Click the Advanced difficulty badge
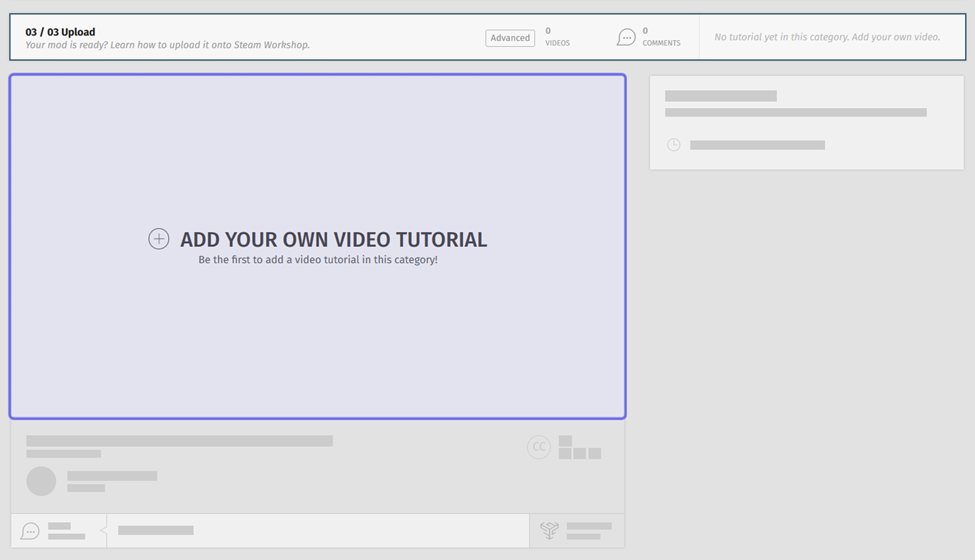 coord(510,38)
